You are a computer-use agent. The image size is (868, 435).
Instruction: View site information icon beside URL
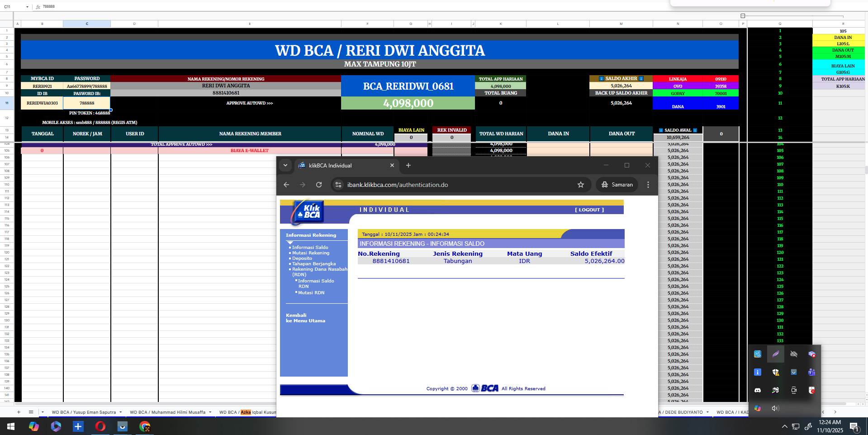coord(338,185)
